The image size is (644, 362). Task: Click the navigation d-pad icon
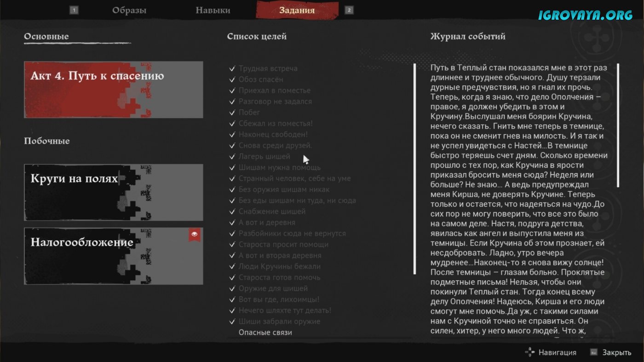coord(530,352)
